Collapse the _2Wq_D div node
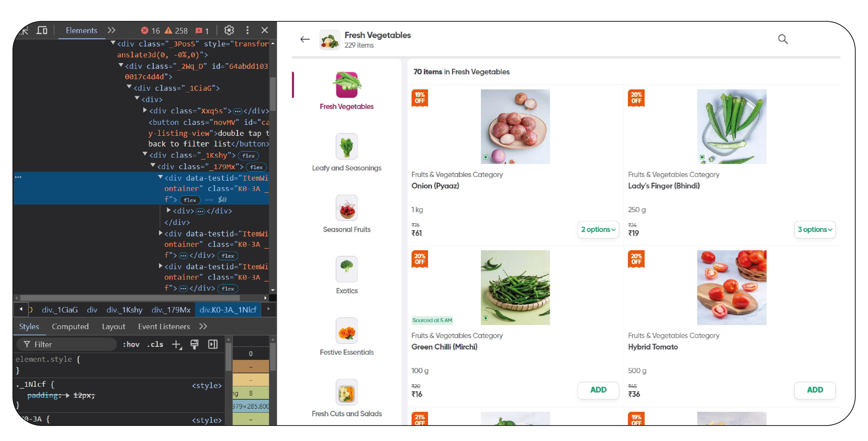This screenshot has width=868, height=441. (121, 65)
